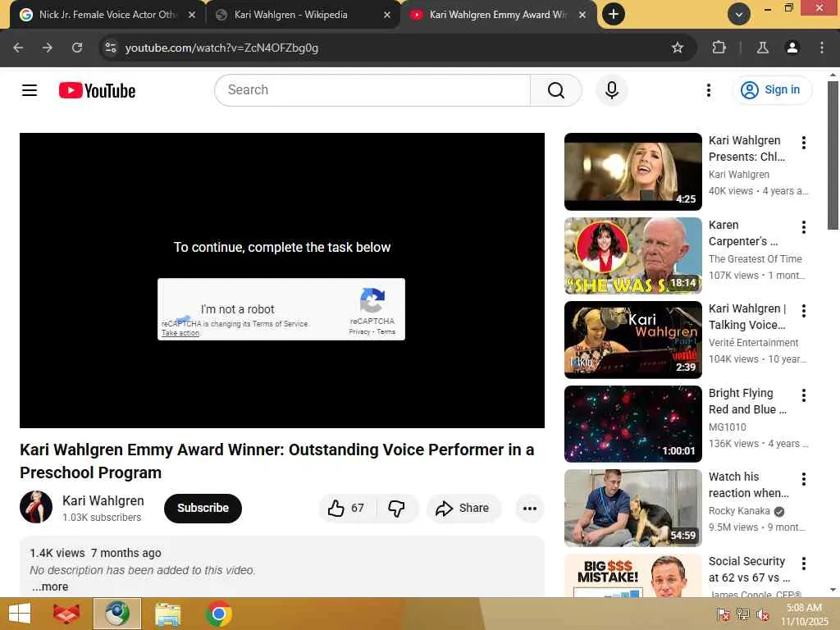Open Kari Wahlgren channel avatar

point(36,507)
